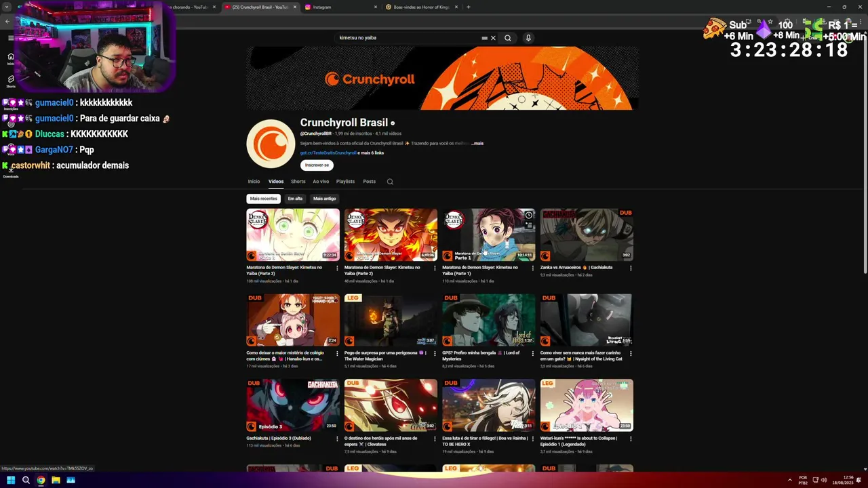Image resolution: width=868 pixels, height=488 pixels.
Task: Click the Crunchyroll Brasil channel avatar
Action: [x=271, y=144]
